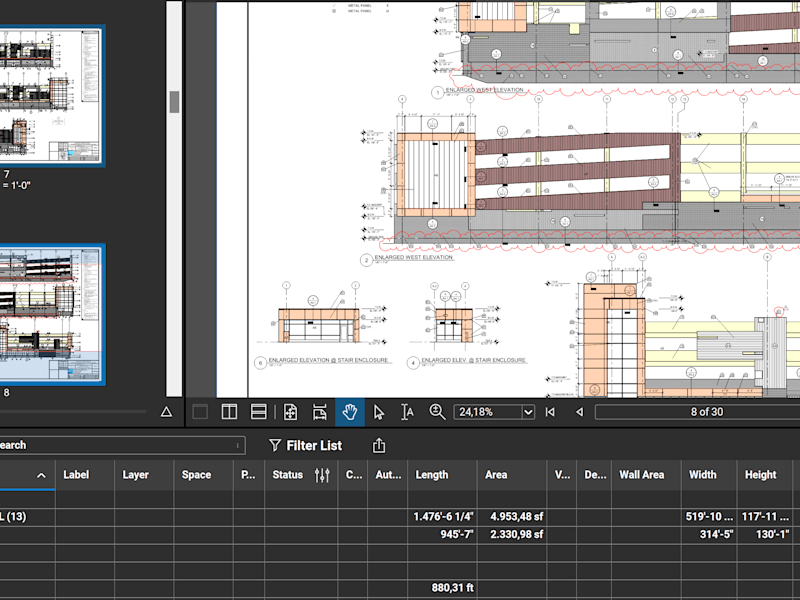Activate the Select arrow tool
The height and width of the screenshot is (600, 800).
coord(379,412)
